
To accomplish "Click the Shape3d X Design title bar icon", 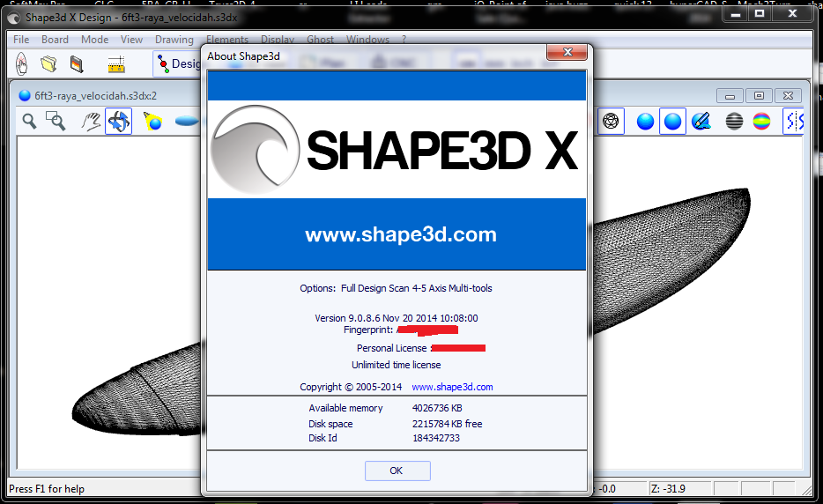I will [x=14, y=18].
